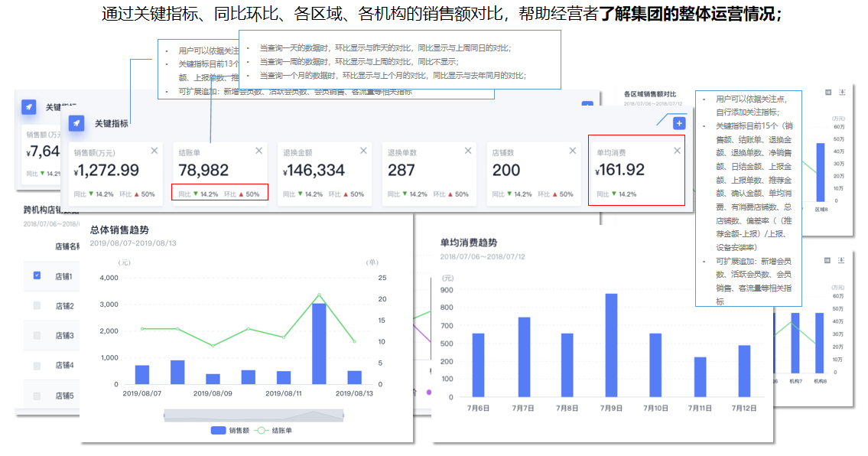Click the 7月11日 bar in 单均消费趋势
Viewport: 868px width, 456px height.
(x=701, y=376)
